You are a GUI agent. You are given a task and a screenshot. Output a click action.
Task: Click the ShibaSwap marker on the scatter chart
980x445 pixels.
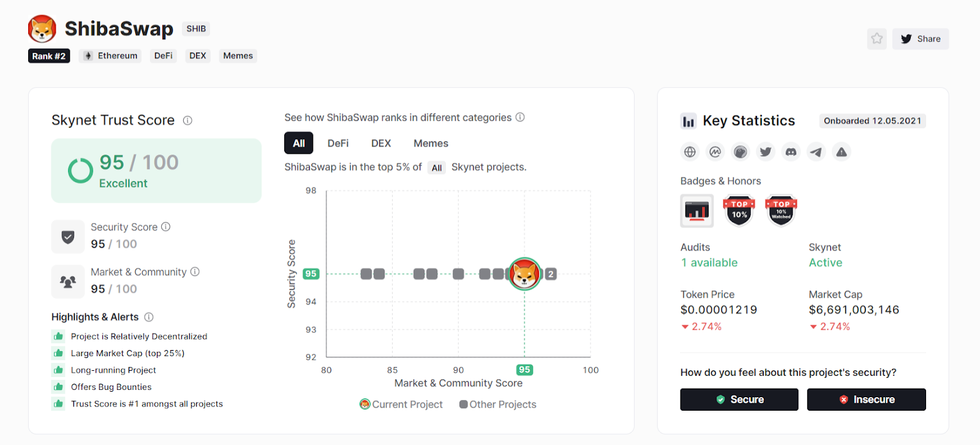(524, 274)
